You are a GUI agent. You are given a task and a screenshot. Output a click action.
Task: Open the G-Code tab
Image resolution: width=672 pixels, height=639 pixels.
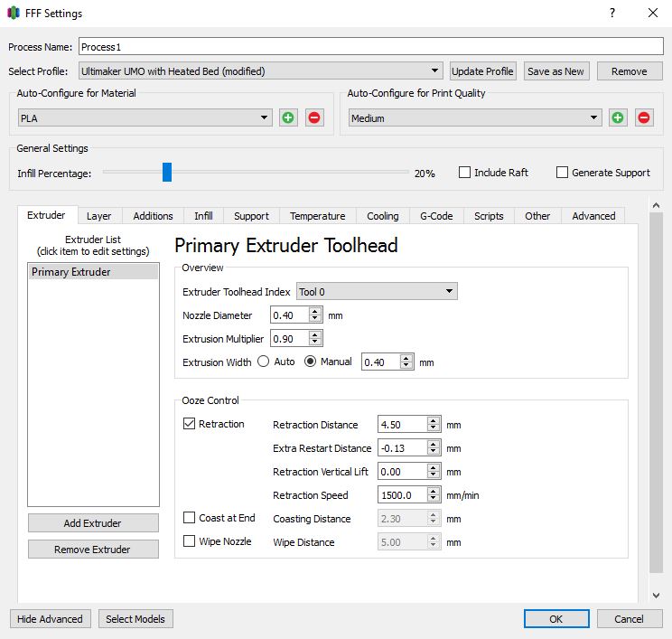pos(436,216)
